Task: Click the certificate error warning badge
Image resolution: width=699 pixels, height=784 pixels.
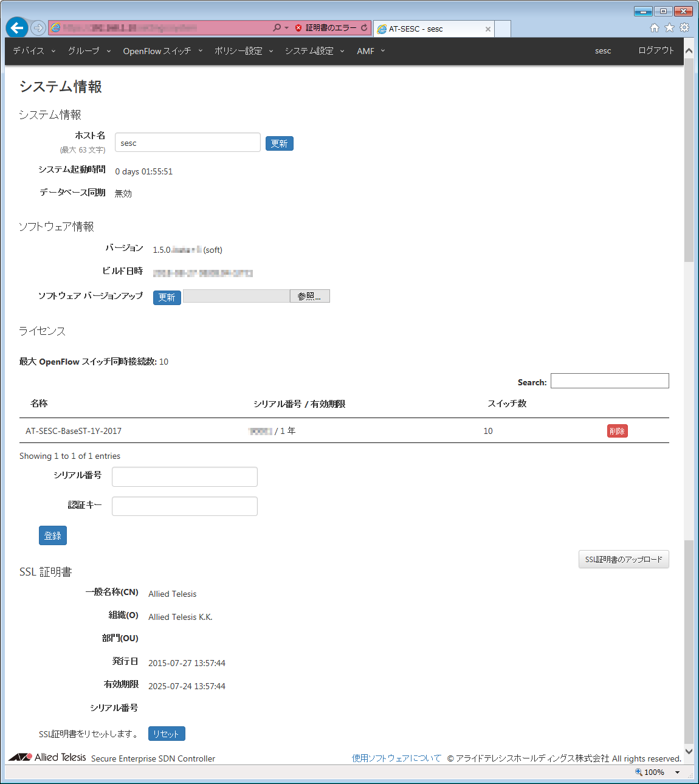Action: pyautogui.click(x=326, y=28)
